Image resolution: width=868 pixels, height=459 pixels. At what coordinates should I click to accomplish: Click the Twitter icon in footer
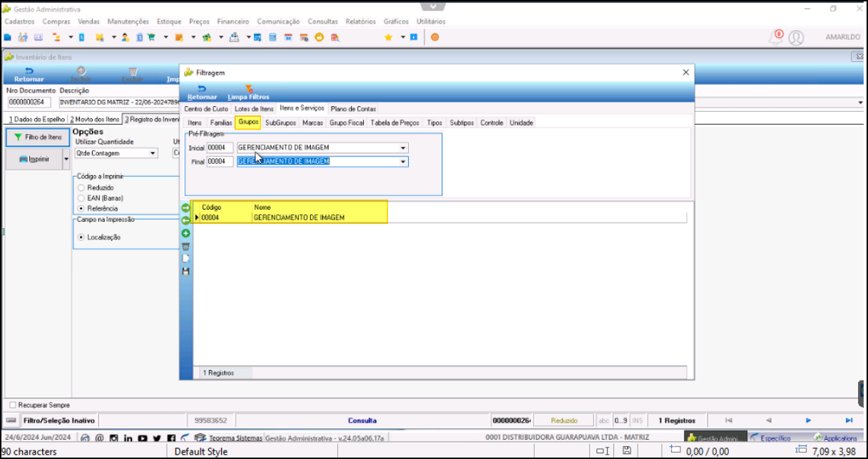(157, 438)
